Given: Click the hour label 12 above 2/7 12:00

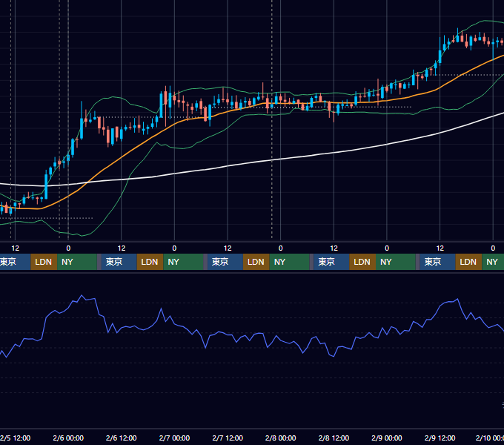Looking at the screenshot, I should click(x=228, y=248).
